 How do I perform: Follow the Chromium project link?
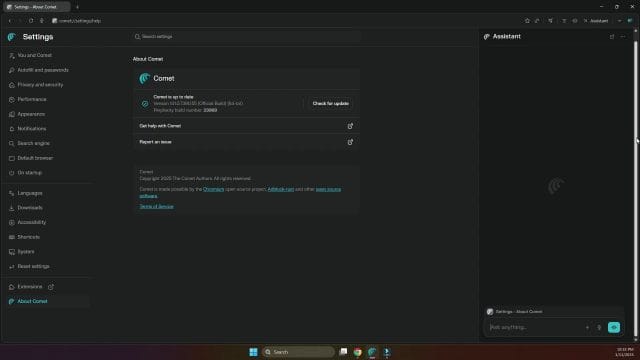coord(213,189)
